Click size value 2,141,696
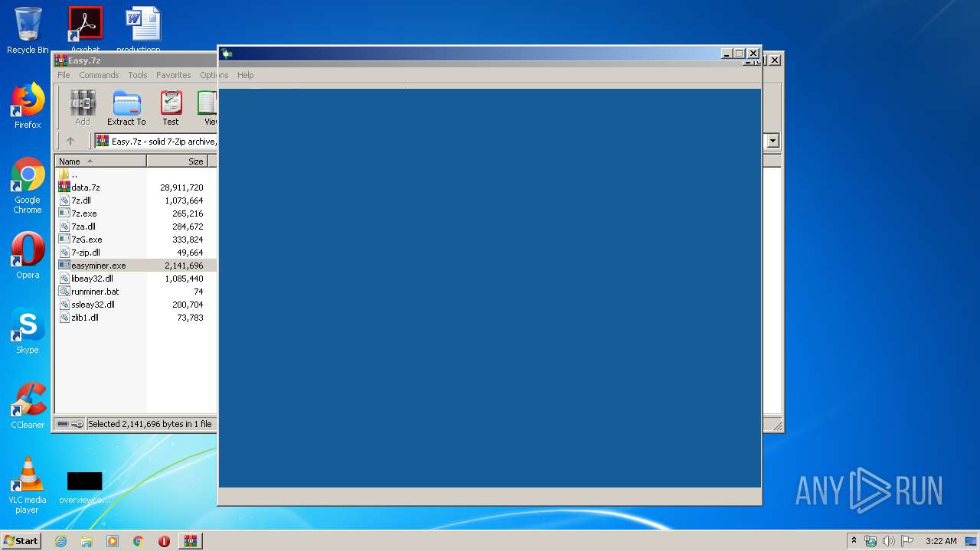 184,266
